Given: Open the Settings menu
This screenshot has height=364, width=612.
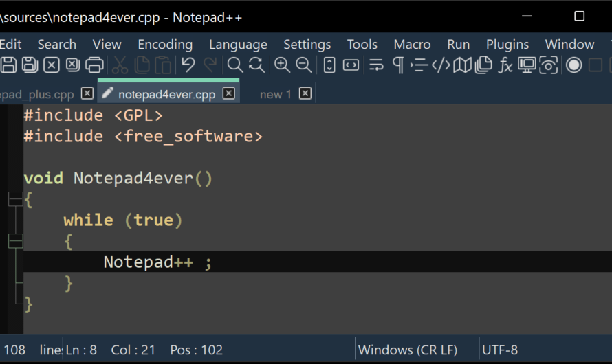Looking at the screenshot, I should 307,45.
